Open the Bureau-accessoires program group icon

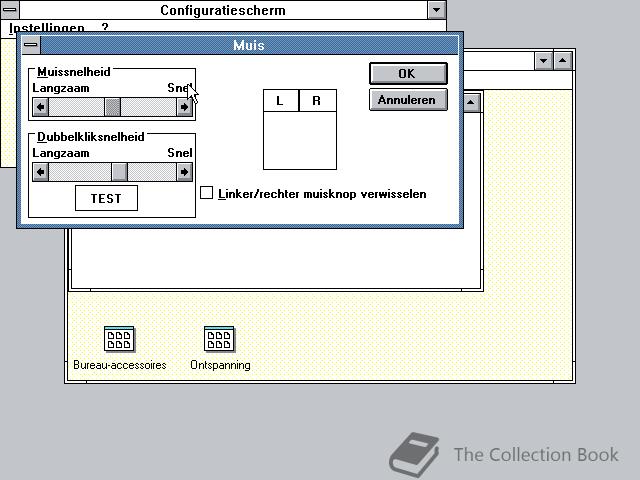click(119, 339)
